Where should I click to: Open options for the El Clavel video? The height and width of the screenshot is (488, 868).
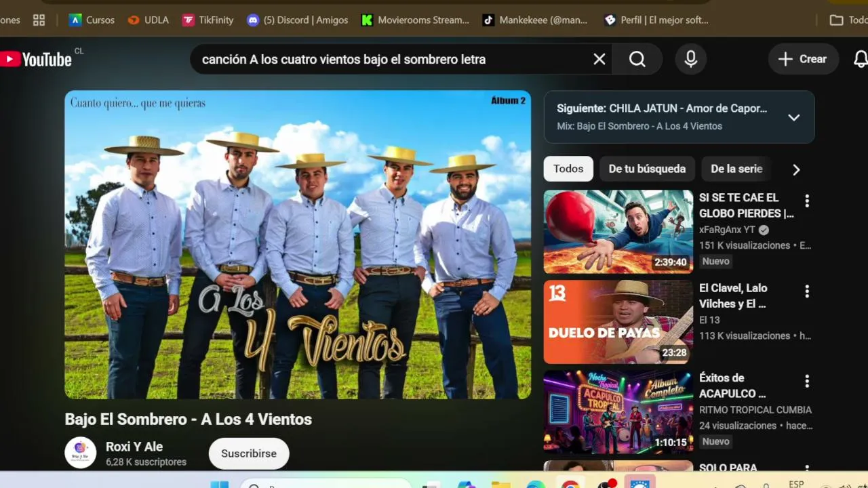[x=807, y=291]
